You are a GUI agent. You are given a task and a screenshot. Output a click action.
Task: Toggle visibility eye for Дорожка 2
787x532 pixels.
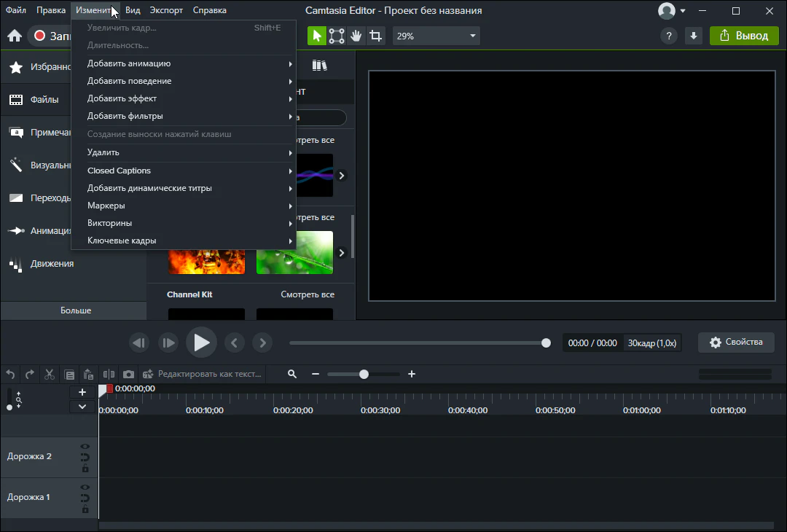coord(85,446)
